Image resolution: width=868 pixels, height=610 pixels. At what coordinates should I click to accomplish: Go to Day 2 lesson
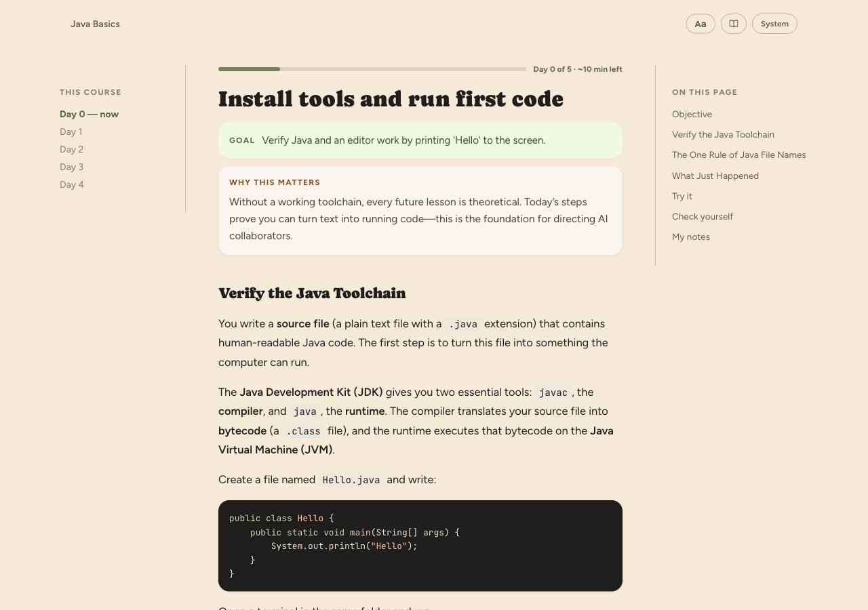[72, 149]
